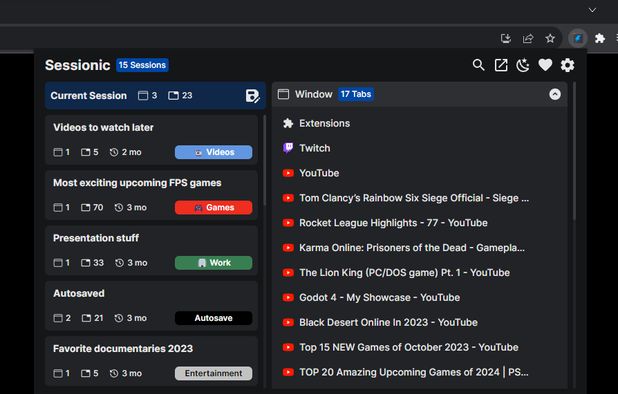Click 2 mo timestamp in Videos session
The height and width of the screenshot is (394, 618).
132,152
